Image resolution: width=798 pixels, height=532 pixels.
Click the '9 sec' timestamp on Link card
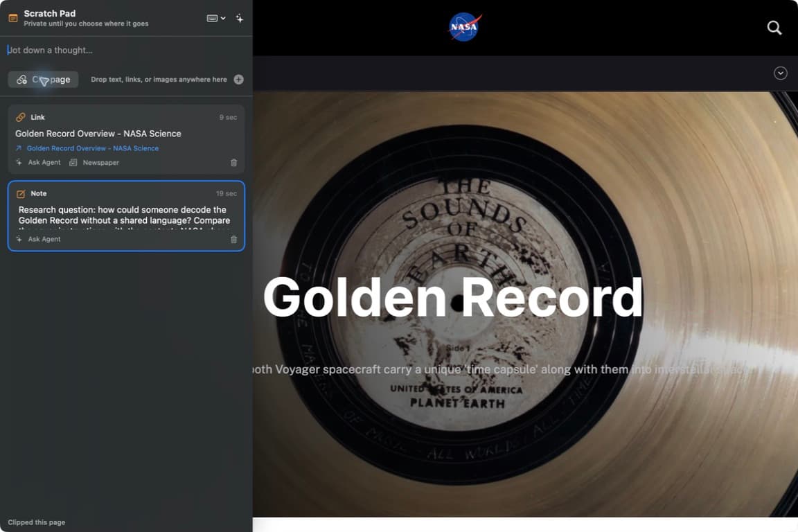click(228, 117)
